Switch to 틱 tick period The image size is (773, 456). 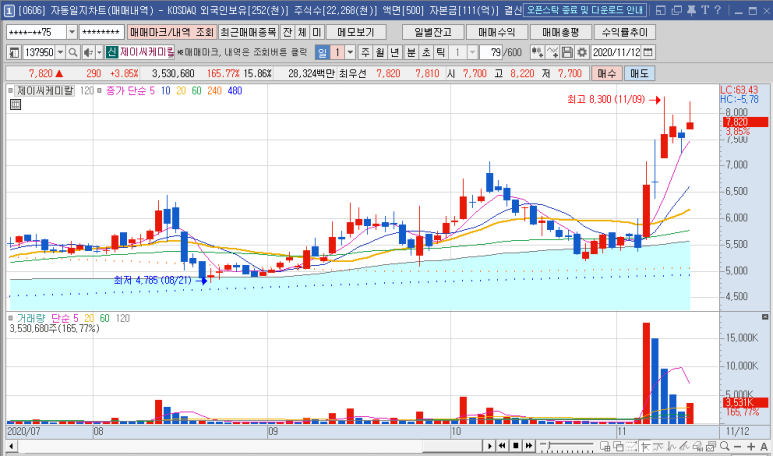[x=441, y=52]
